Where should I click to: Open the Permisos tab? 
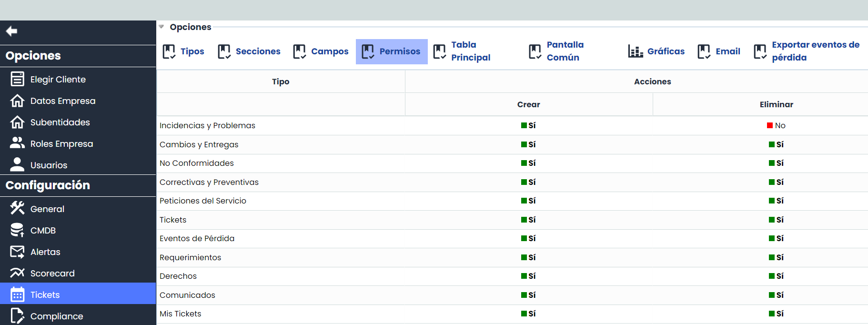click(391, 51)
